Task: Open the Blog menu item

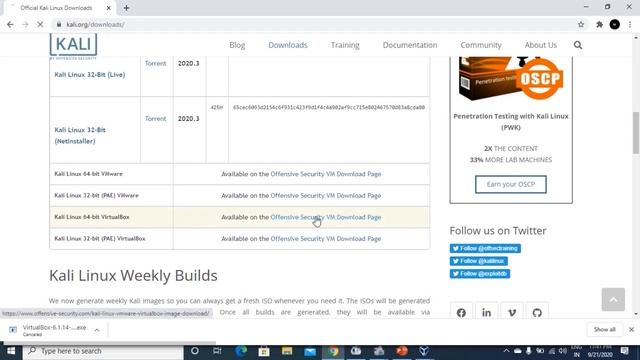Action: (237, 45)
